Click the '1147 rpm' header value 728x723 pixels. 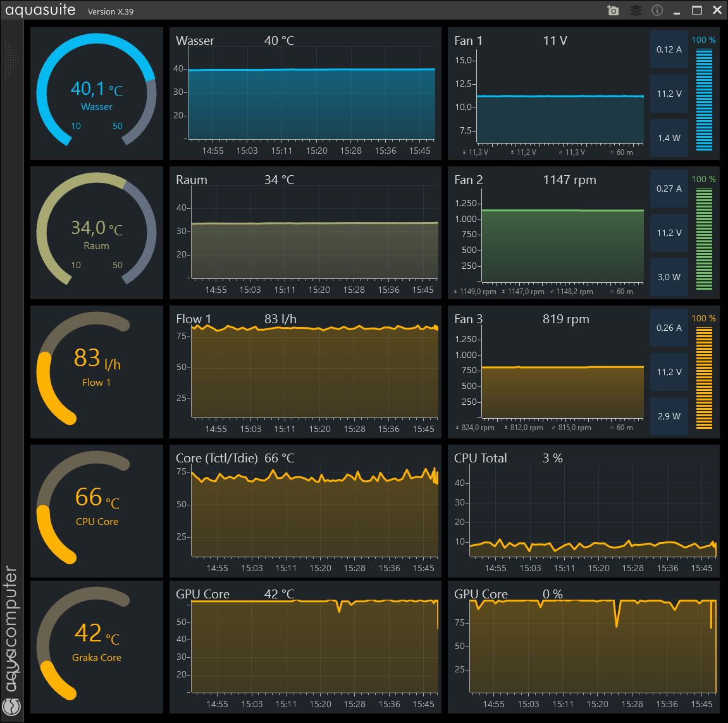[570, 180]
